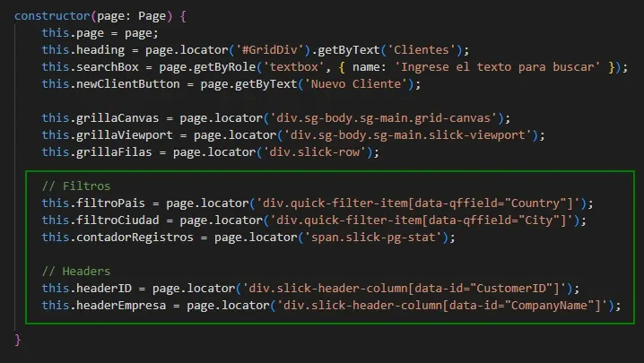Click the headerEmpresa property name
The height and width of the screenshot is (363, 644).
tap(121, 306)
